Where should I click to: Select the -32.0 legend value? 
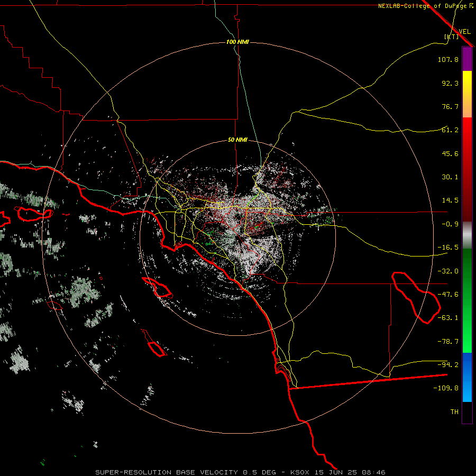tap(448, 271)
